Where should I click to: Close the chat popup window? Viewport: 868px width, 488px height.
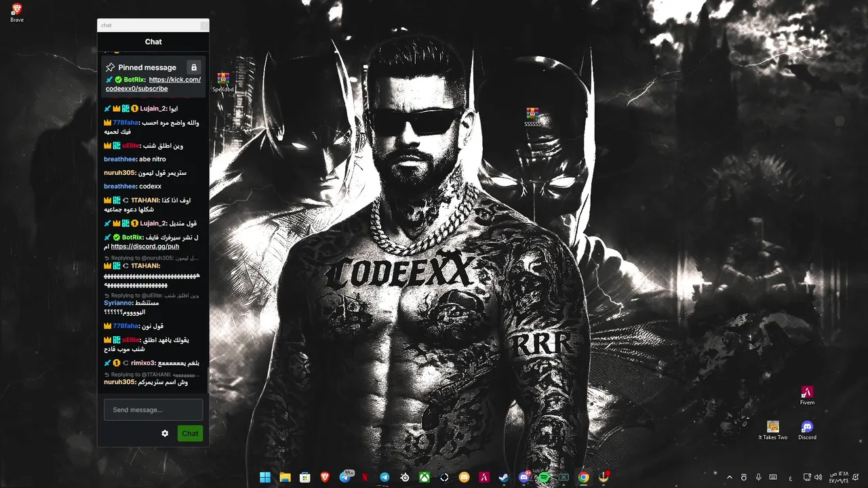204,25
